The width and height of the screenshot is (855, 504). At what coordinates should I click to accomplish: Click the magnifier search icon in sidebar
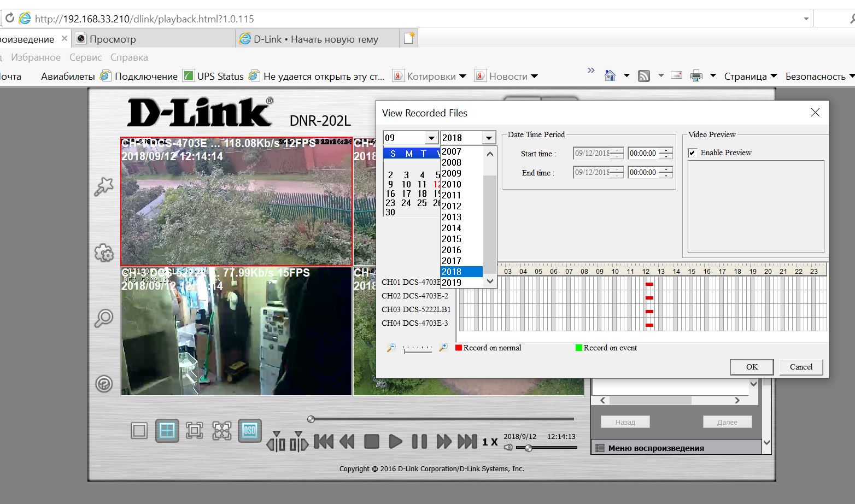104,318
